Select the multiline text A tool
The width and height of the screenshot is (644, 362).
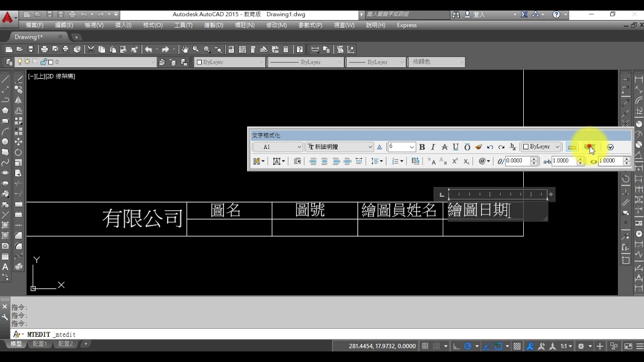(x=6, y=267)
